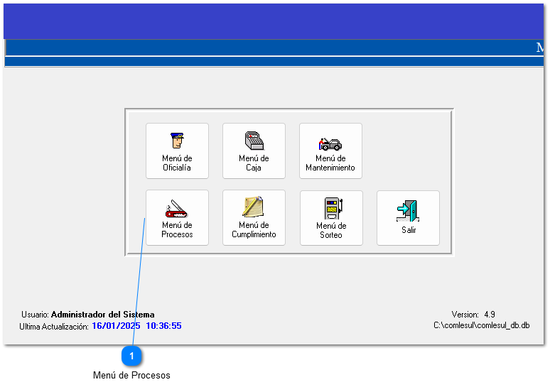Click the Administrador del Sistema user name
550x392 pixels.
102,315
